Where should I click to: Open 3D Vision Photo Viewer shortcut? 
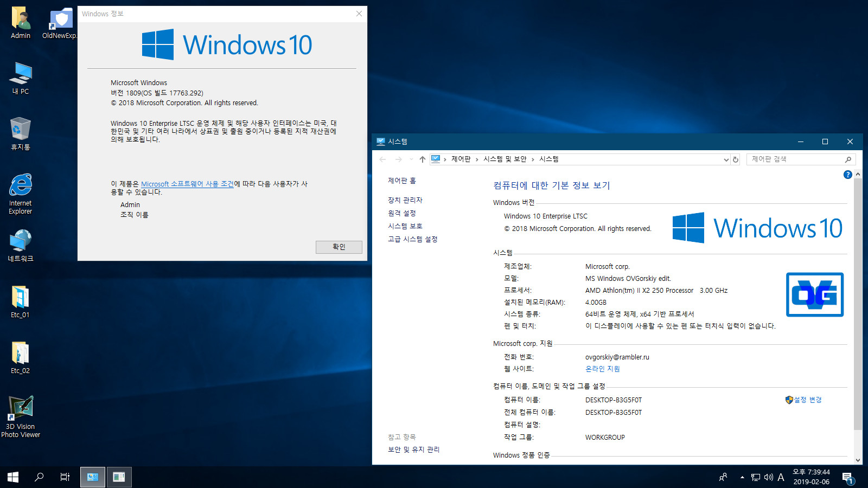coord(21,416)
